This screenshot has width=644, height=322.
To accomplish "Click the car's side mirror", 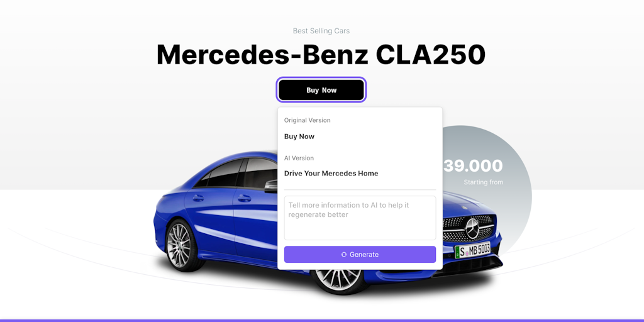I will coord(270,186).
